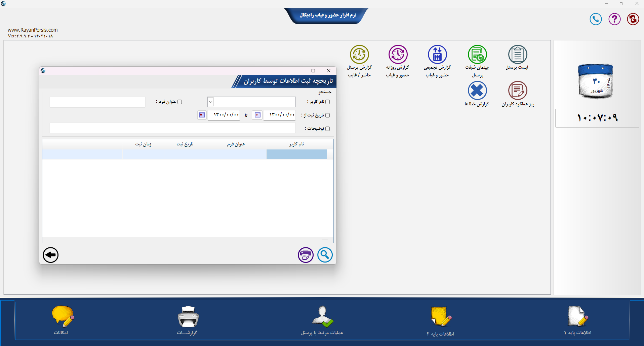
Task: Open چیدمان شیفت پرسنل shift arrangement
Action: coord(477,55)
